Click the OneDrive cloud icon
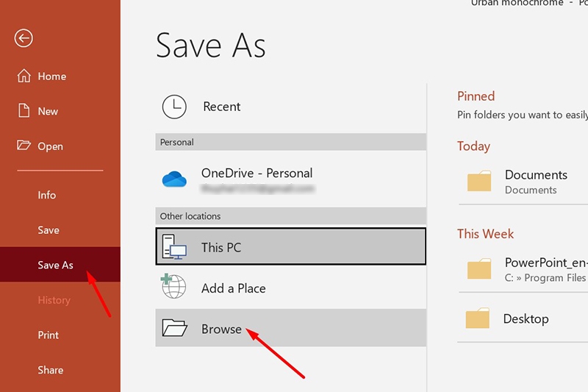The height and width of the screenshot is (392, 588). click(174, 179)
